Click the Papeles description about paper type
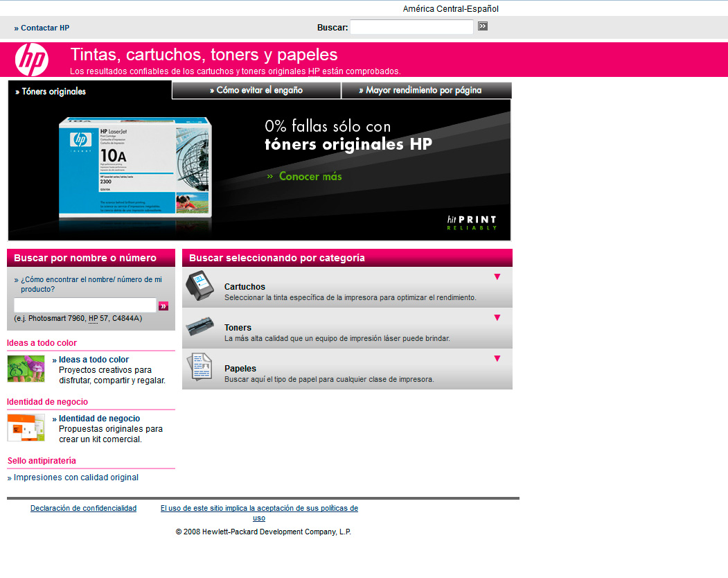This screenshot has width=728, height=578. click(x=329, y=380)
